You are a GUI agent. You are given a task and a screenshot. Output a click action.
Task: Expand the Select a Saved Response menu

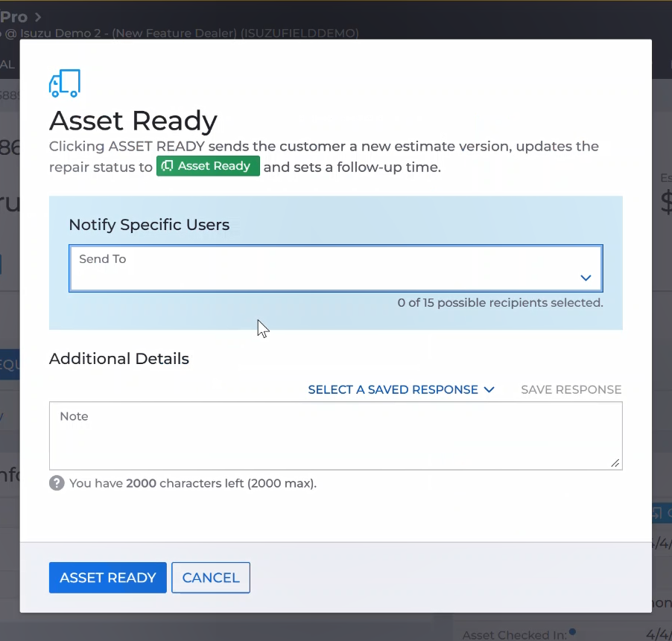[393, 389]
